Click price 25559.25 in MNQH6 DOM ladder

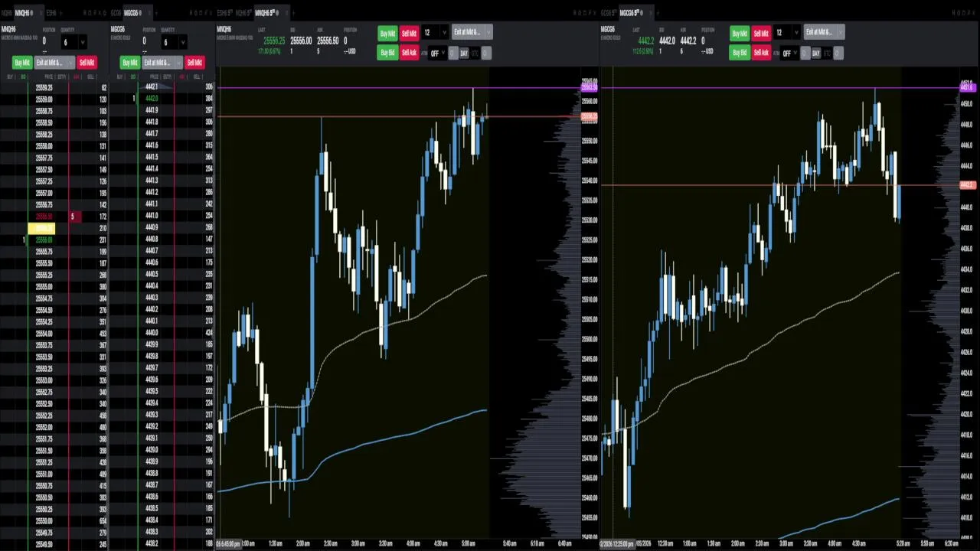44,87
